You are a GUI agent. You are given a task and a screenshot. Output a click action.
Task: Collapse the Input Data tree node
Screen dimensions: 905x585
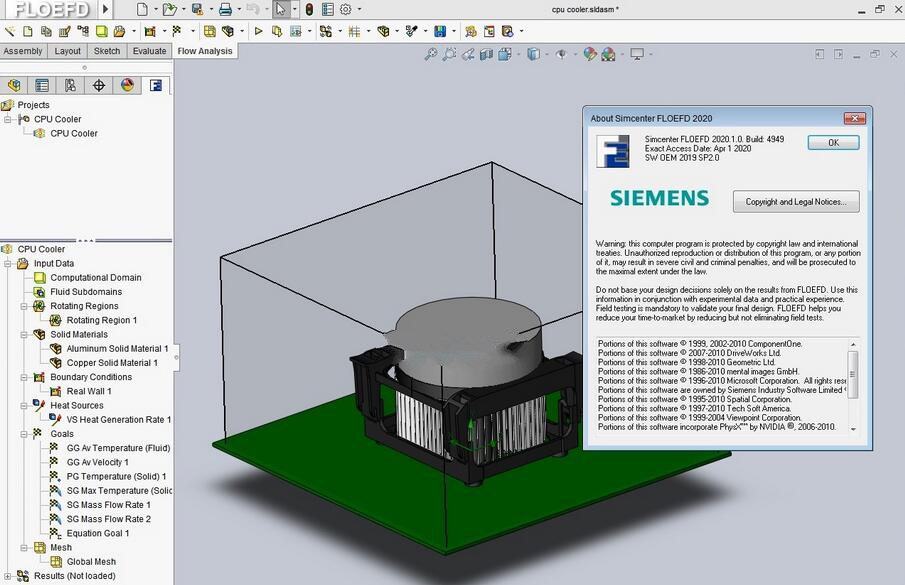tap(8, 264)
